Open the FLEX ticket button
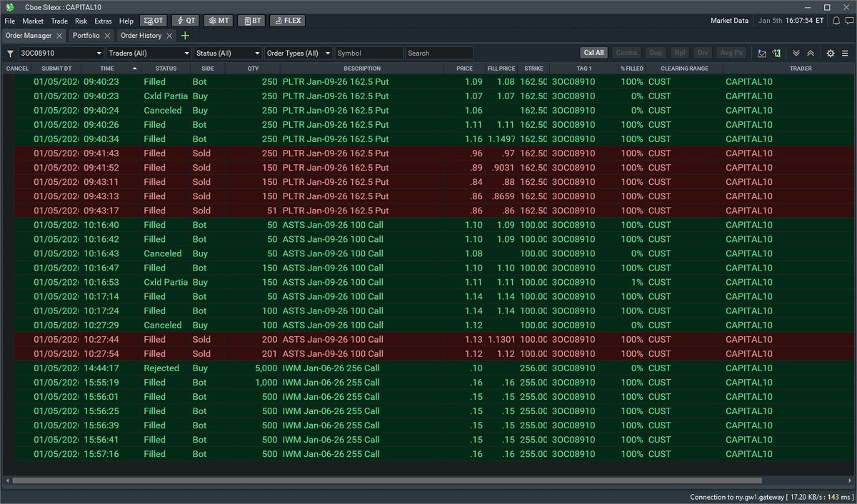The image size is (857, 504). pyautogui.click(x=287, y=21)
